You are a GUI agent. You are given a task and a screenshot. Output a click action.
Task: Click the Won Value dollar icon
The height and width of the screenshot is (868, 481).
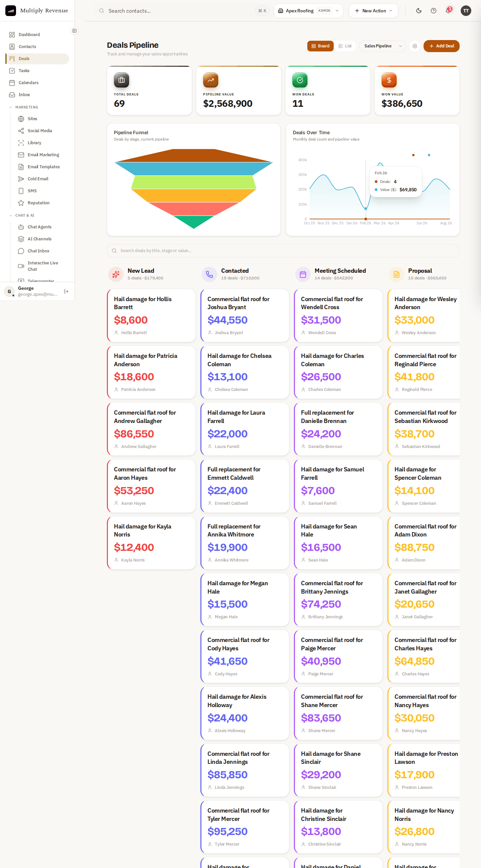(389, 80)
